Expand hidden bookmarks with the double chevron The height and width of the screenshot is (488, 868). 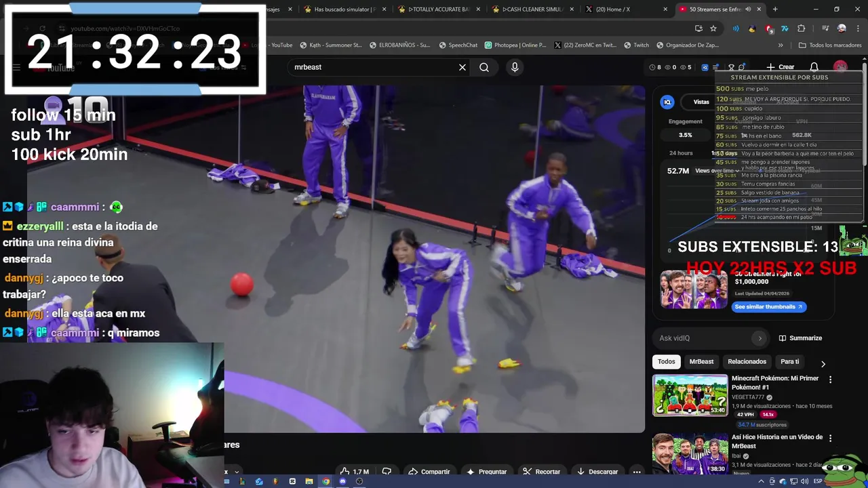click(x=781, y=45)
